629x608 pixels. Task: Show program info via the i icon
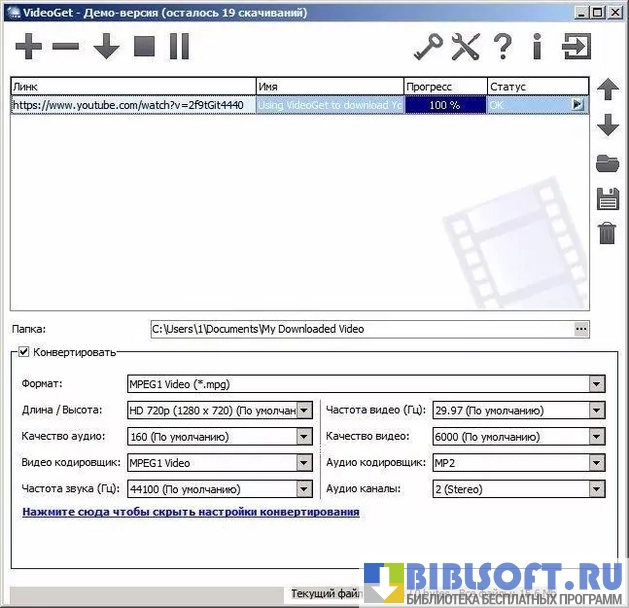click(536, 46)
